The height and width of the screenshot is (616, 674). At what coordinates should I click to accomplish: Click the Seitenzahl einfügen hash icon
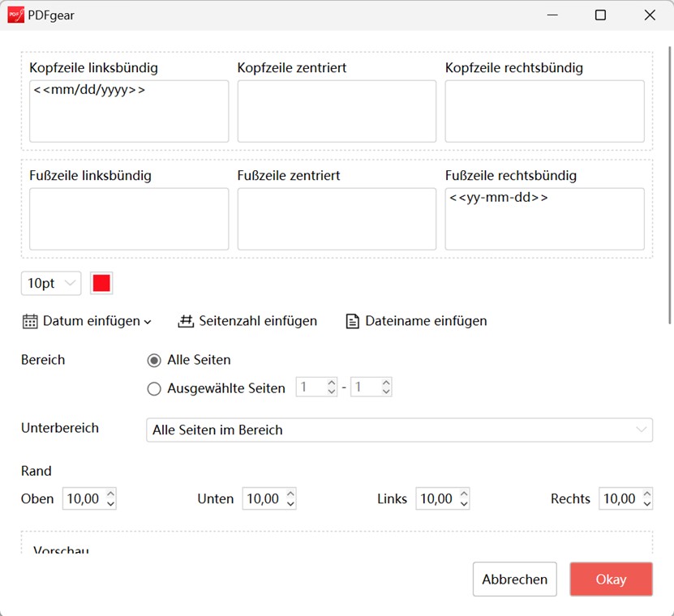tap(186, 321)
